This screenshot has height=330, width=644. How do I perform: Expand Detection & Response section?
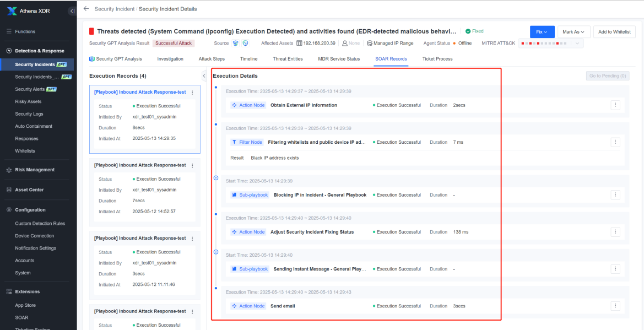[40, 51]
